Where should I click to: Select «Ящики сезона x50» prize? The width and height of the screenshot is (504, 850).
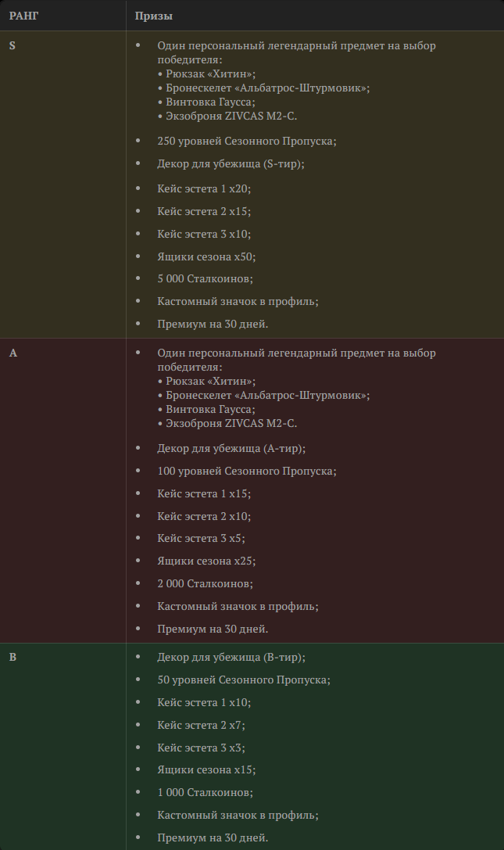206,256
